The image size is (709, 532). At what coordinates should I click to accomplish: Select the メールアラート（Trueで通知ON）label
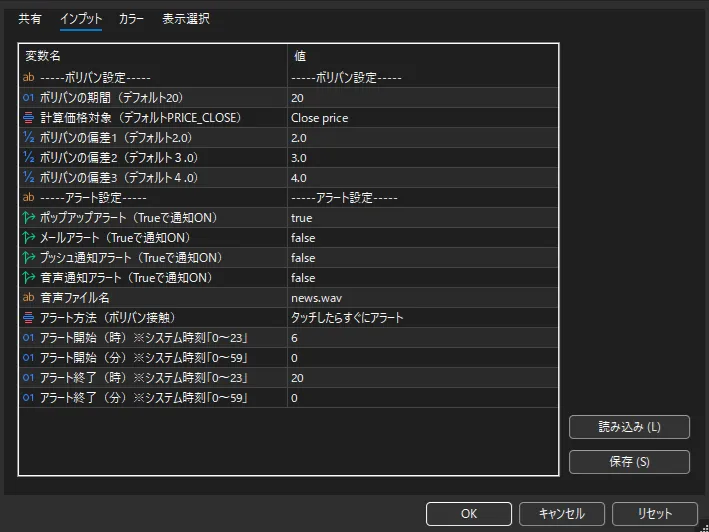click(x=115, y=237)
